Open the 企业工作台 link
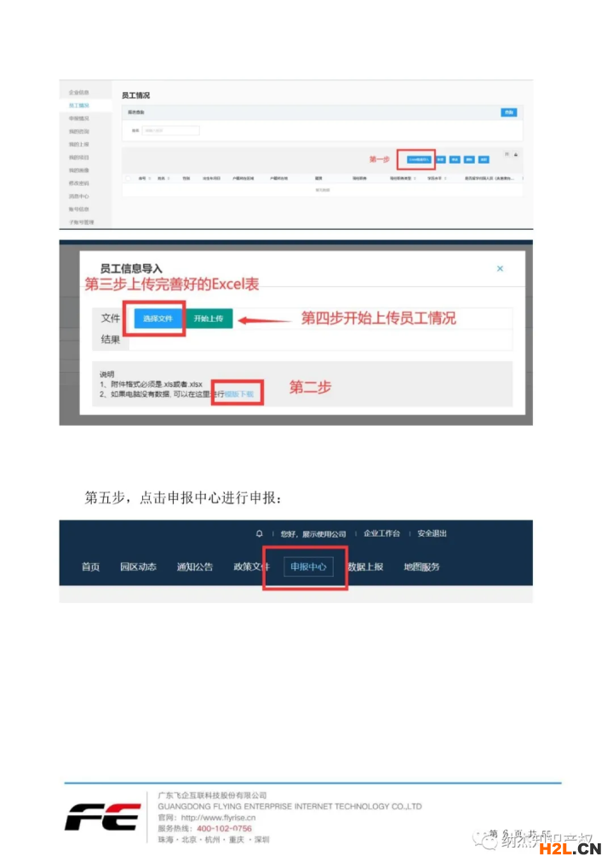The width and height of the screenshot is (613, 868). coord(381,533)
